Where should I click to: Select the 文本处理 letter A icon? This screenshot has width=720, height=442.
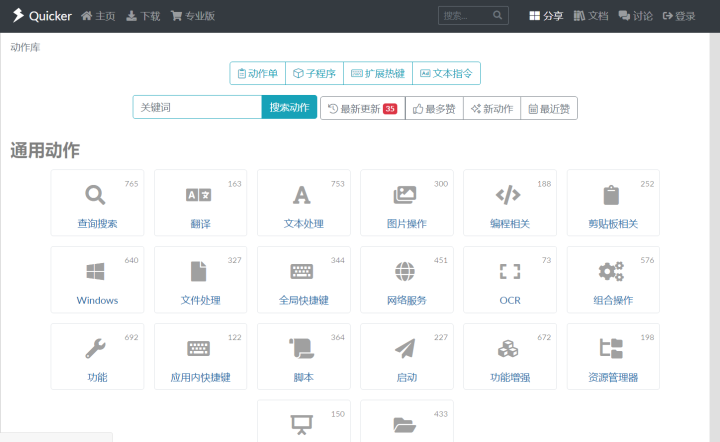point(302,195)
